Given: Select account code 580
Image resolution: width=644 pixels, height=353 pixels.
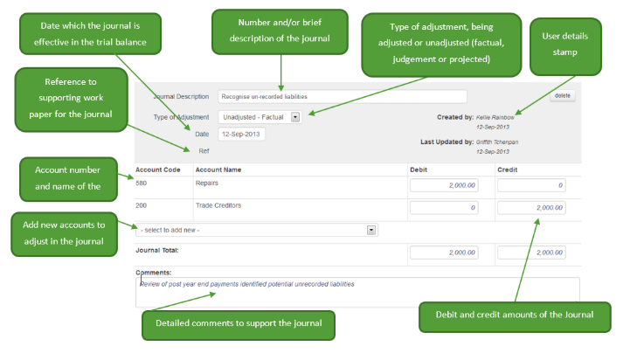Looking at the screenshot, I should click(x=142, y=183).
